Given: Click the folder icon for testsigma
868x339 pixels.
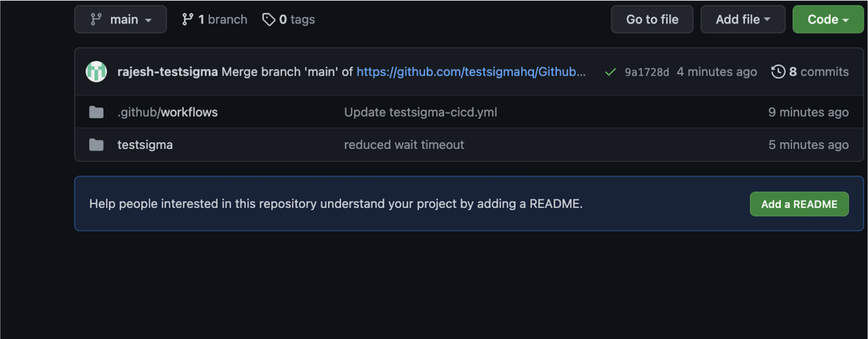Looking at the screenshot, I should tap(96, 144).
